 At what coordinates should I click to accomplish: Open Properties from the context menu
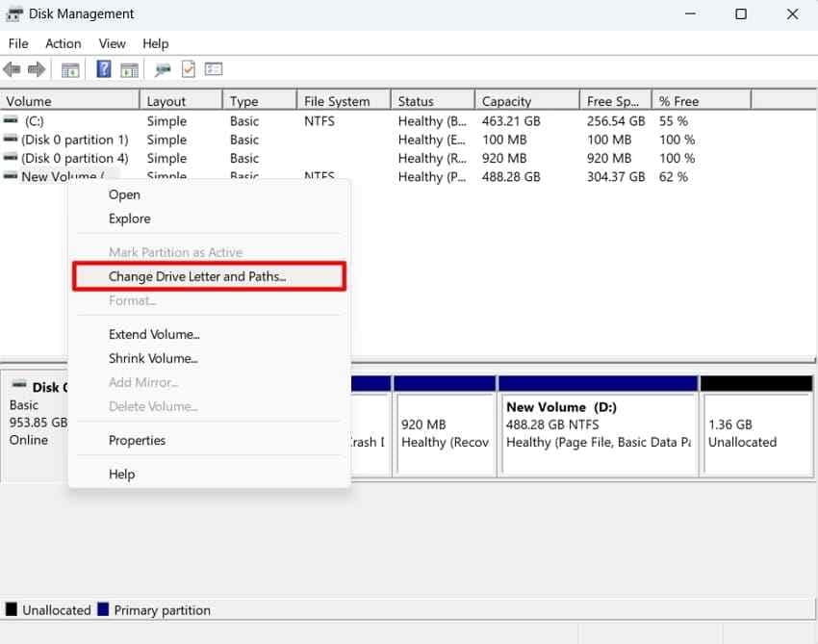tap(209, 441)
